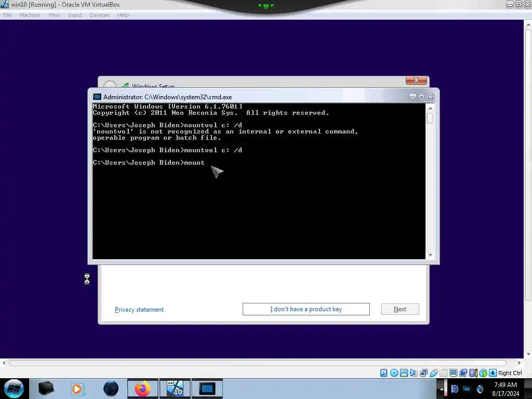Maximize the cmd.exe window
Image resolution: width=532 pixels, height=399 pixels.
tap(421, 97)
